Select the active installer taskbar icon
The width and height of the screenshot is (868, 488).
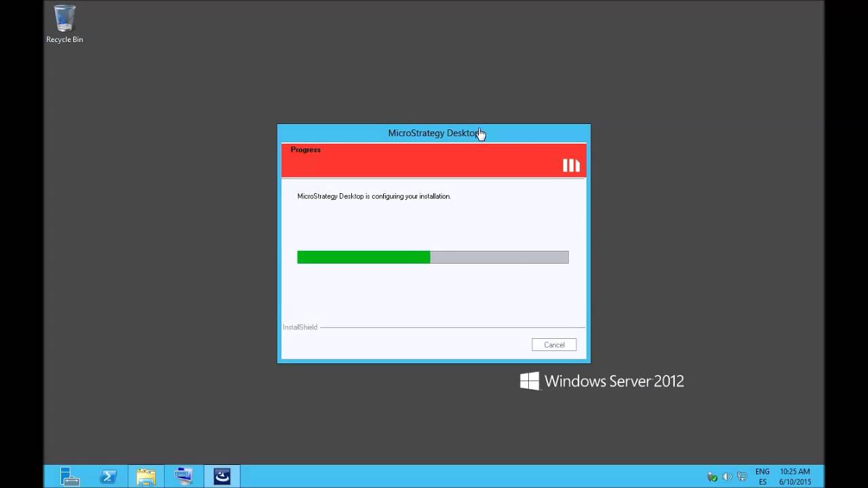(x=222, y=476)
